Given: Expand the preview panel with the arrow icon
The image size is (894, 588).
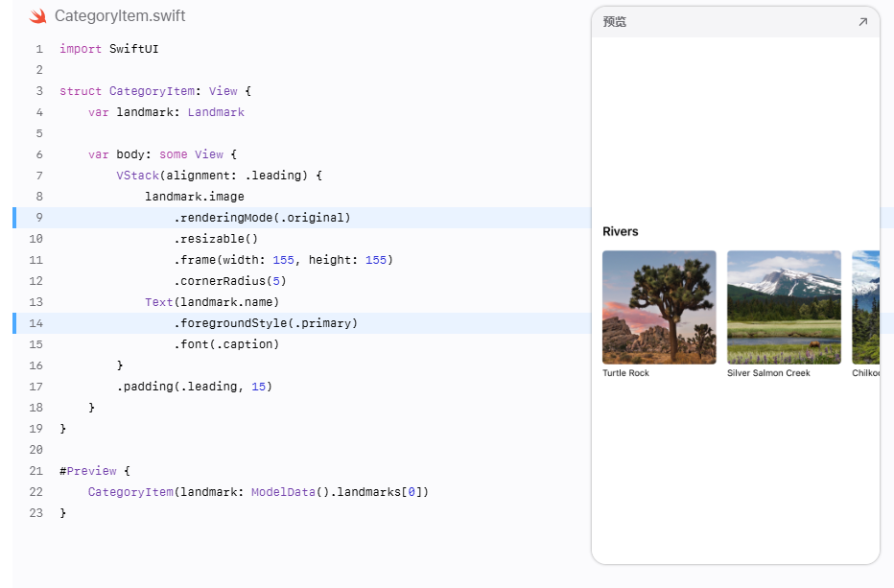Looking at the screenshot, I should click(862, 22).
